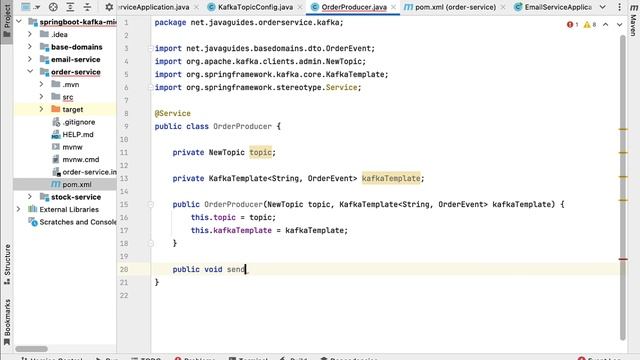This screenshot has width=640, height=360.
Task: Close the erviceApplication.java tab
Action: (x=196, y=7)
